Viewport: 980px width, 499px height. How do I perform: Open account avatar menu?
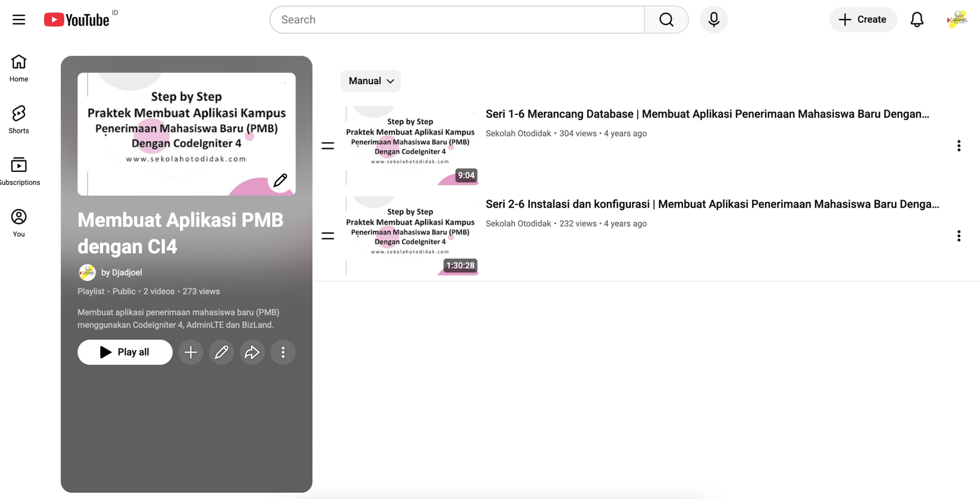tap(957, 20)
